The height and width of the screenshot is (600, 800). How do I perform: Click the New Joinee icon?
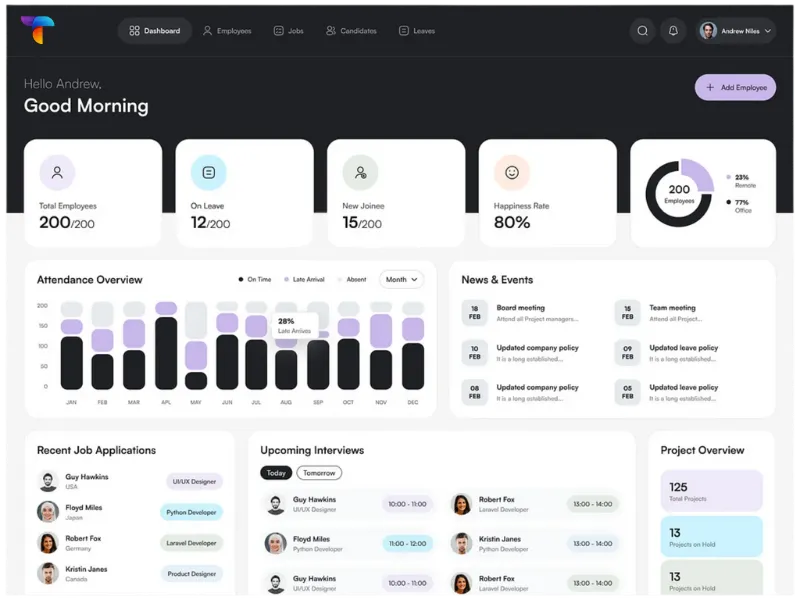pyautogui.click(x=360, y=172)
